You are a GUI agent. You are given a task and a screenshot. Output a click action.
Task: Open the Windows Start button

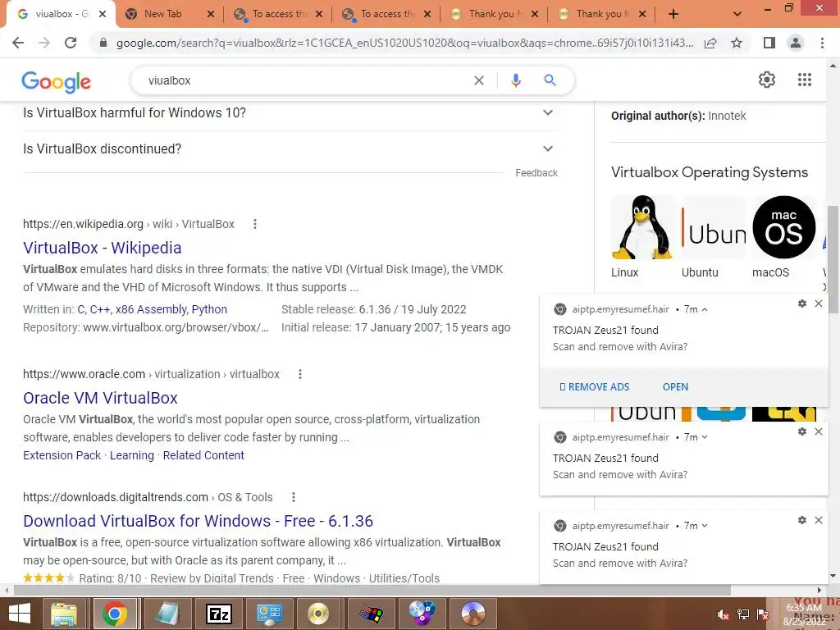[20, 614]
